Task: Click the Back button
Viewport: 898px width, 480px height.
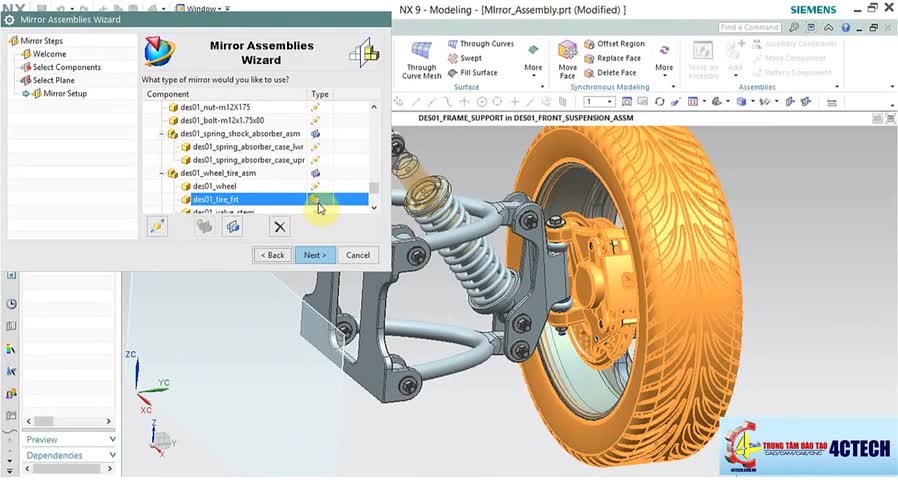Action: coord(273,255)
